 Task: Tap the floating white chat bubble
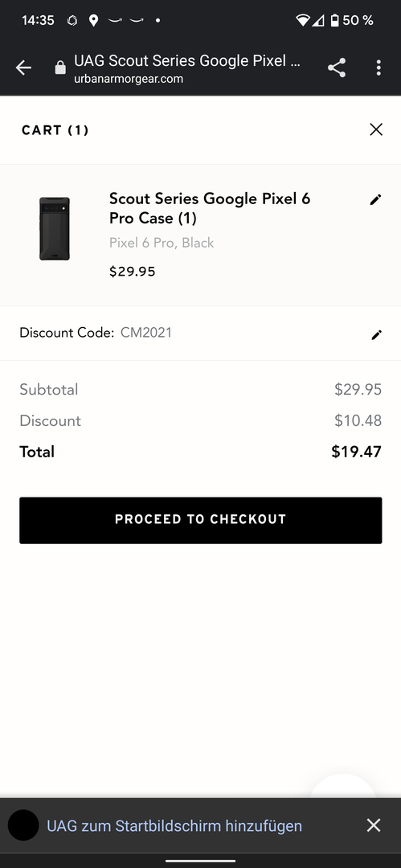[x=343, y=786]
